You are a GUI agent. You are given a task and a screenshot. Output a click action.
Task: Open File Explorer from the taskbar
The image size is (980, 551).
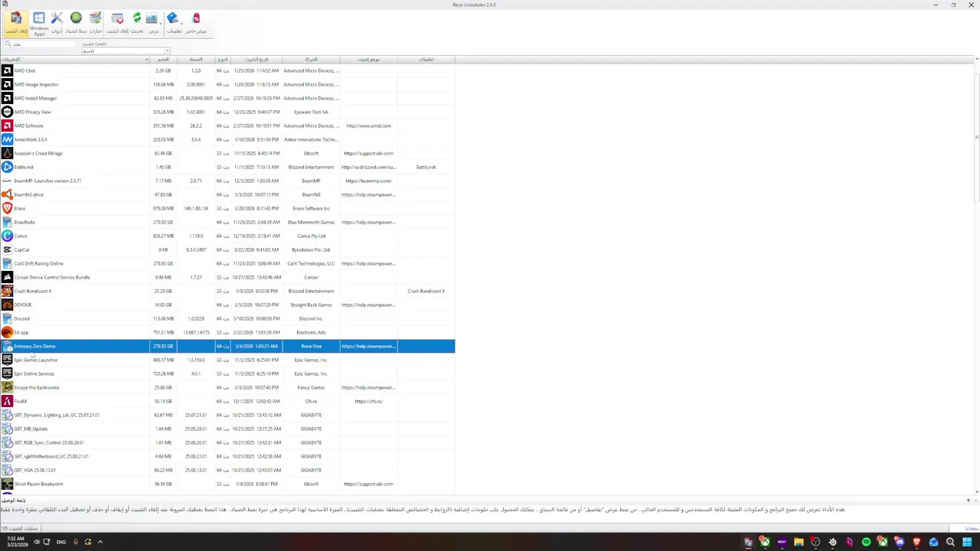(x=799, y=542)
